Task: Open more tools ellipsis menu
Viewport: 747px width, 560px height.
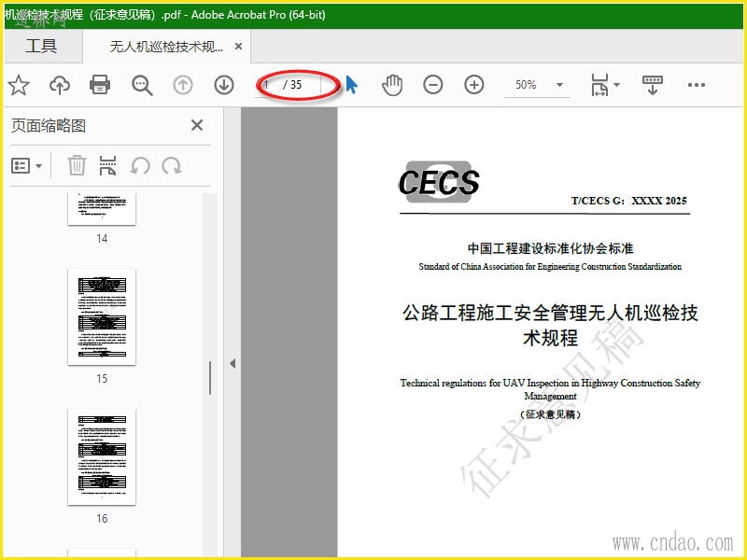Action: tap(697, 85)
